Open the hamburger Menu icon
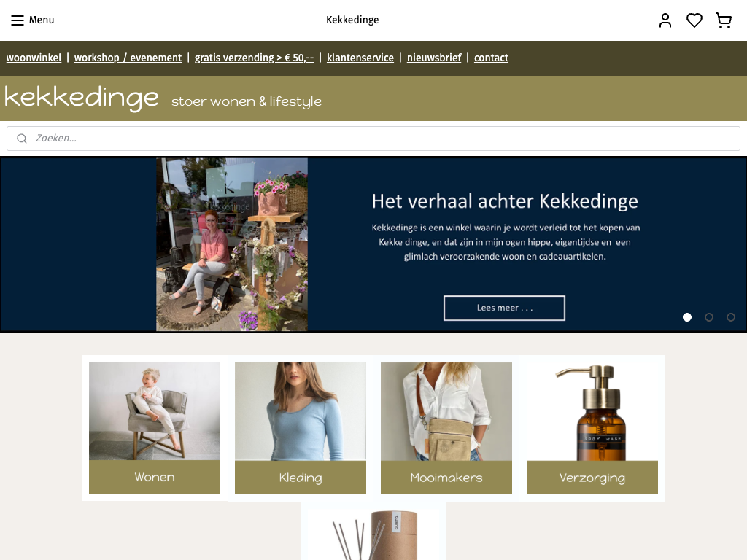Screen dimensions: 747x560 pos(18,20)
